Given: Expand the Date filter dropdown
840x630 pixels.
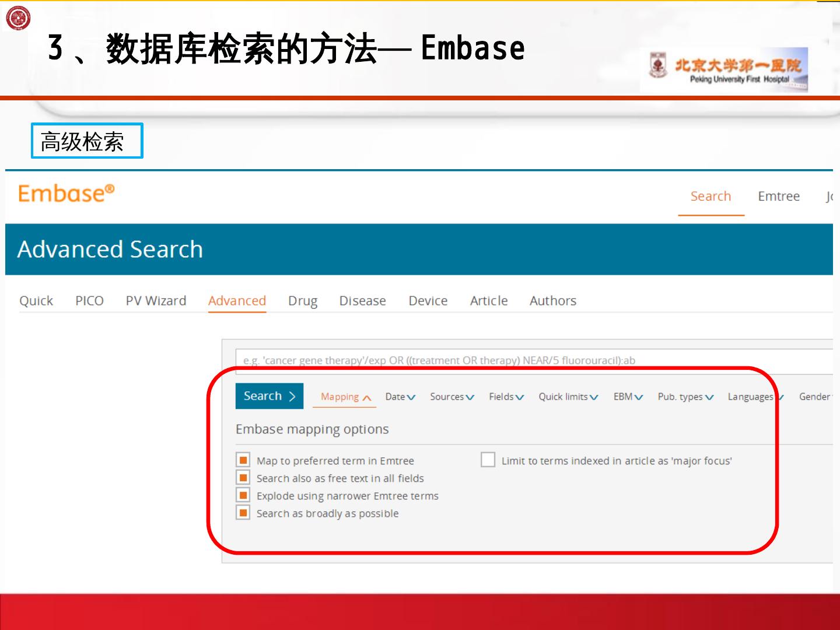Looking at the screenshot, I should point(400,397).
